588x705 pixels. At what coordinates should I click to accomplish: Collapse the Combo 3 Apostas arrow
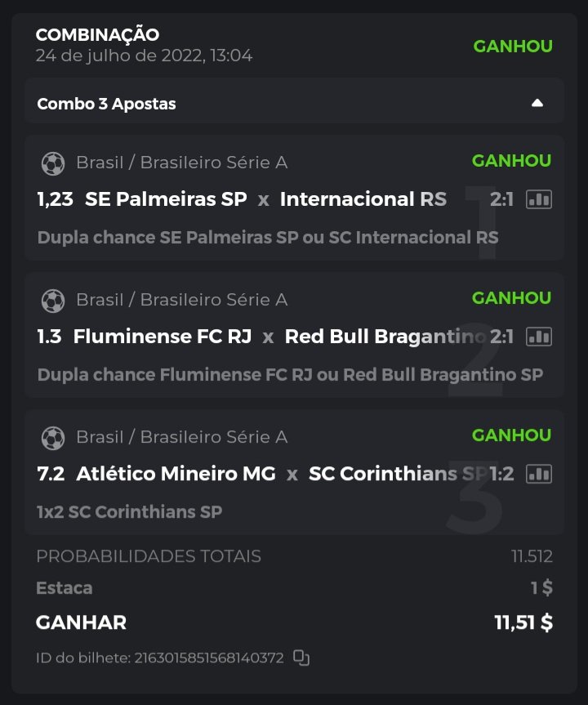tap(537, 103)
